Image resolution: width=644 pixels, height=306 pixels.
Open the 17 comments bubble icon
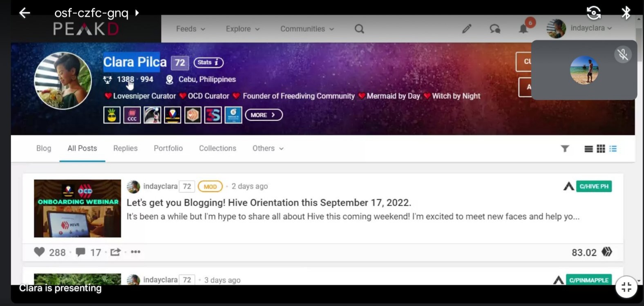[80, 252]
